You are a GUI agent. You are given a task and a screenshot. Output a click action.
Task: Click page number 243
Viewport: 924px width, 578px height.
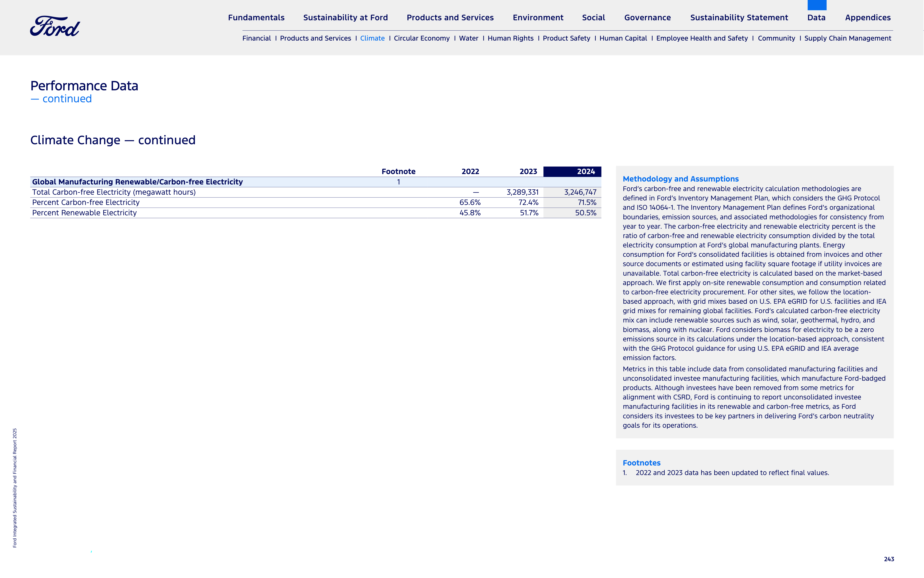click(x=889, y=559)
